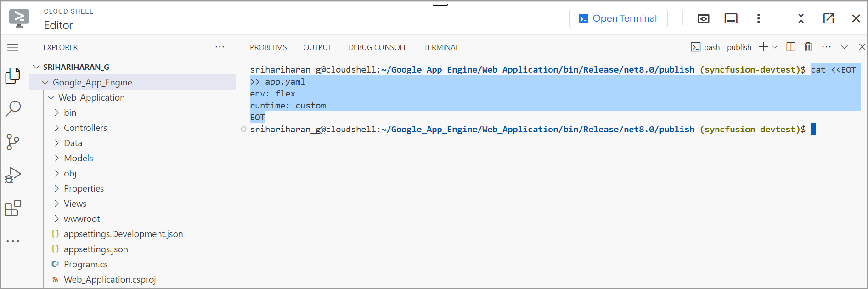Click the terminal command prompt cursor
The width and height of the screenshot is (868, 289).
(x=813, y=129)
